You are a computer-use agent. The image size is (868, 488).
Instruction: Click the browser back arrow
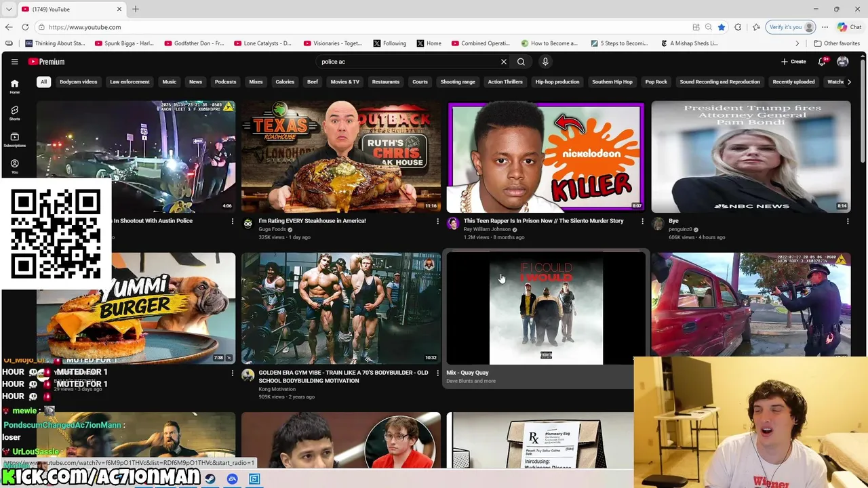coord(9,27)
